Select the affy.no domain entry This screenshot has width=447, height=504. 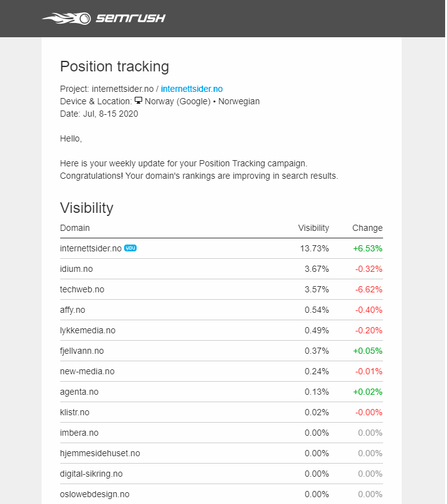click(73, 310)
